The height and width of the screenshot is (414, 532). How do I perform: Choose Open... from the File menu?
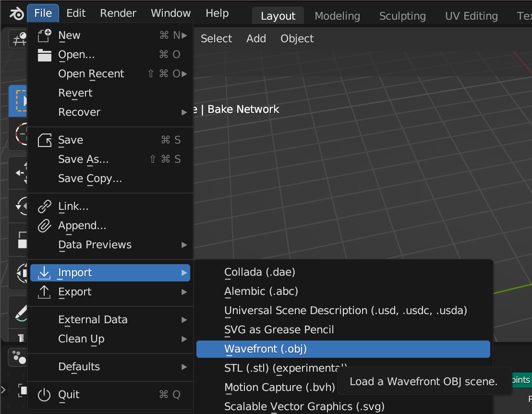click(x=110, y=55)
